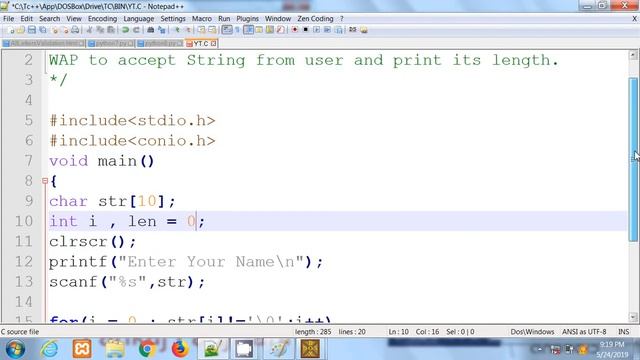This screenshot has height=360, width=640.
Task: Create a new file with New icon
Action: pyautogui.click(x=11, y=30)
